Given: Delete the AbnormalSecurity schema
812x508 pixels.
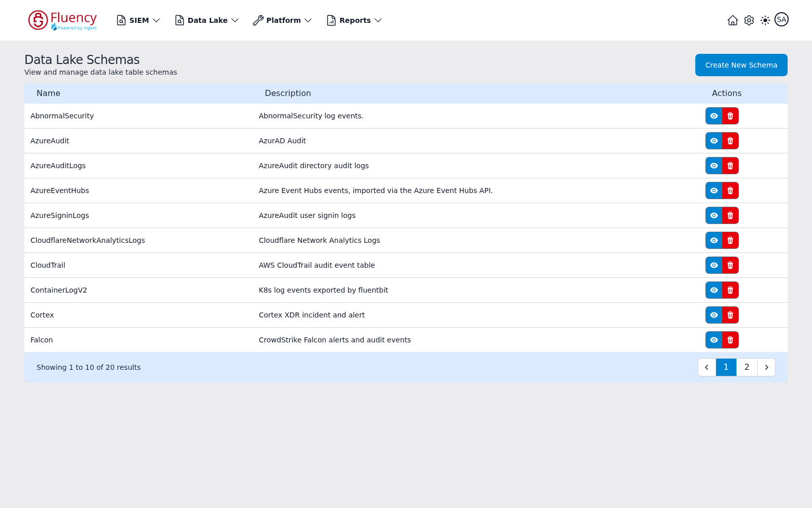Looking at the screenshot, I should click(730, 116).
